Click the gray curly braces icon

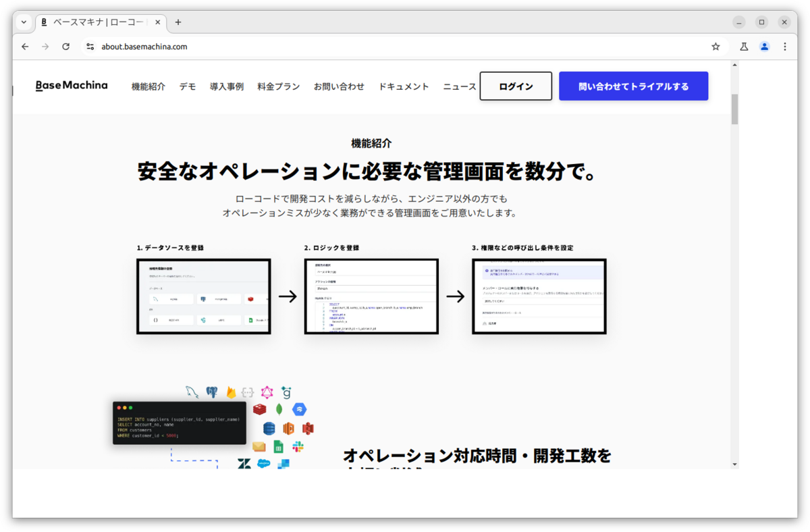(x=248, y=392)
